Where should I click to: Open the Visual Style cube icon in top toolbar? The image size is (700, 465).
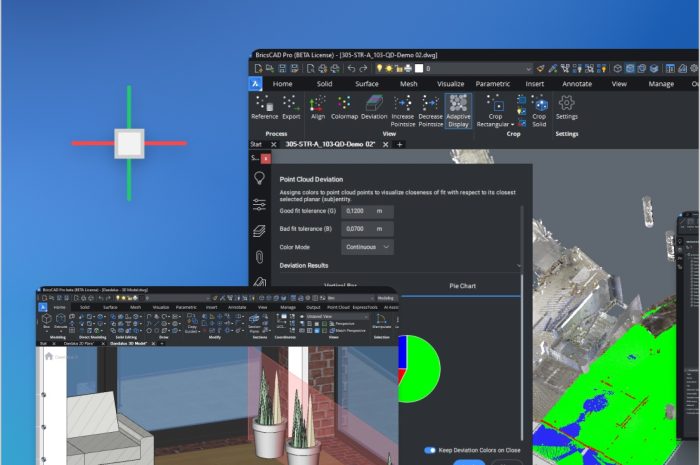click(617, 68)
